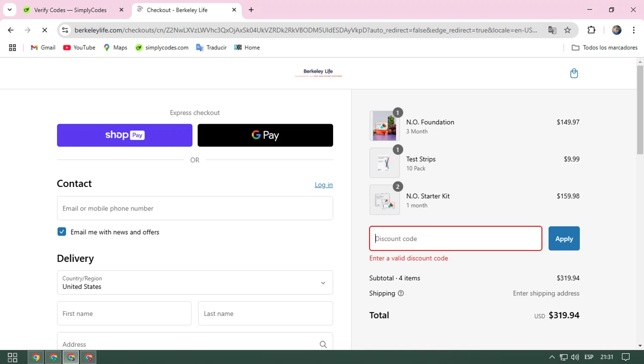
Task: Open the Chrome three-dot menu
Action: (634, 30)
